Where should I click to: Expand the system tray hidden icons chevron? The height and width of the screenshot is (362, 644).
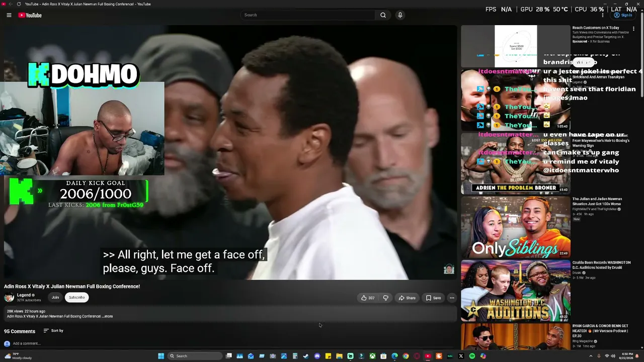[x=591, y=356]
